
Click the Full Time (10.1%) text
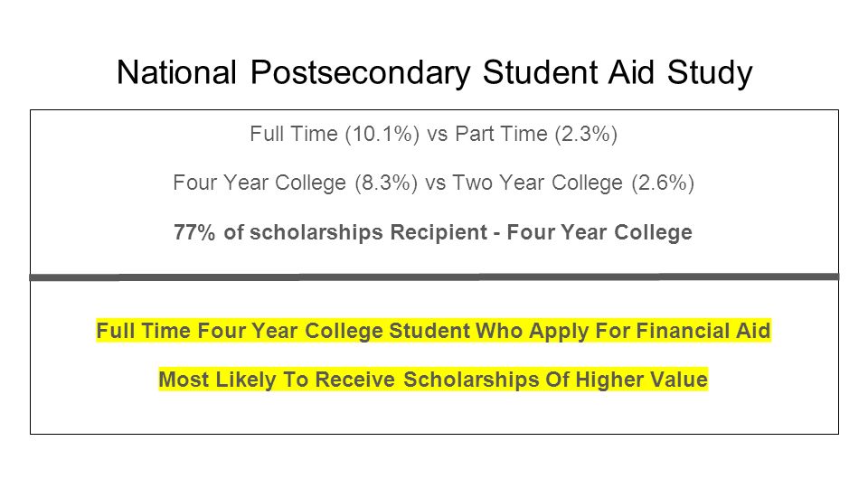click(335, 134)
